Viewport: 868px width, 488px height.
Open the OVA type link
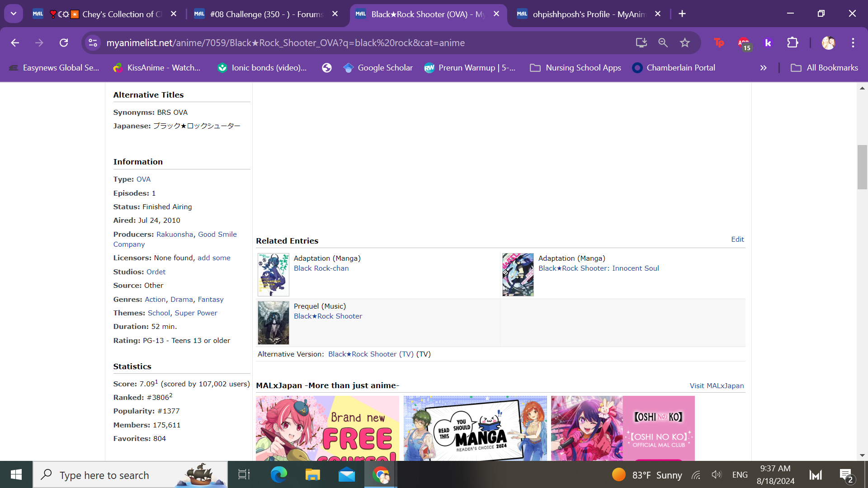143,179
